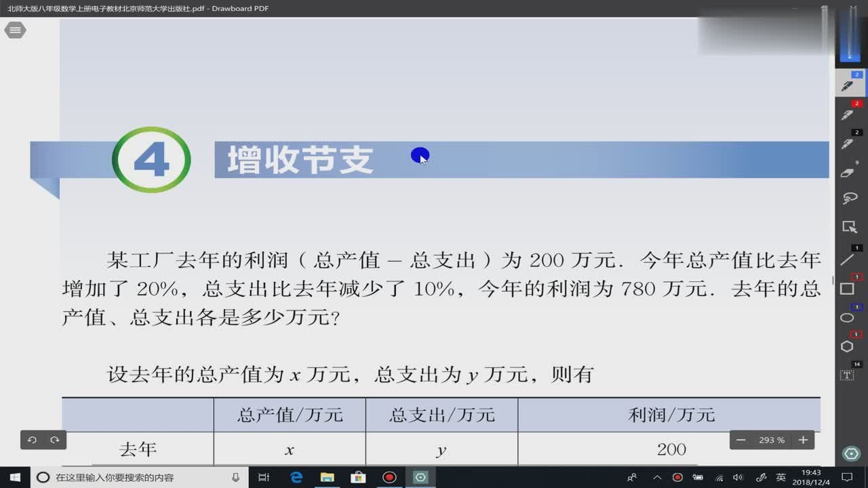Zoom out with the minus button
The image size is (868, 488).
point(741,440)
